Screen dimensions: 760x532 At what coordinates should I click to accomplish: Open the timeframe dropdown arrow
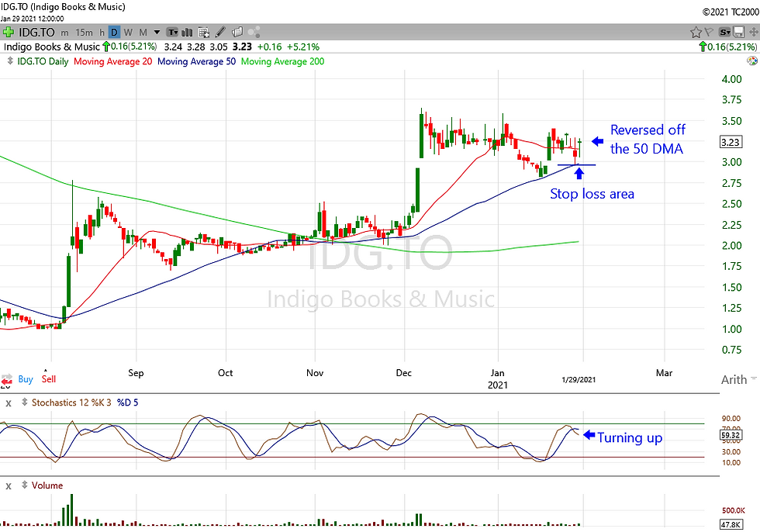click(157, 33)
